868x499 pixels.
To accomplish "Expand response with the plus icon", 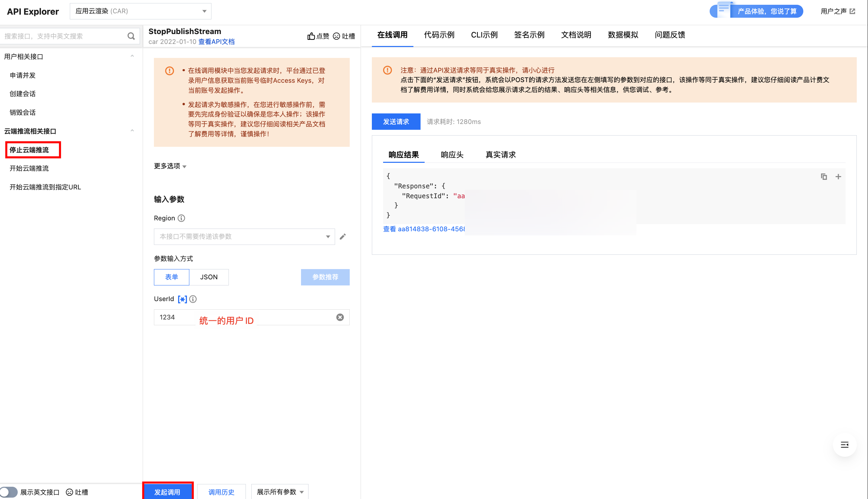I will click(838, 177).
